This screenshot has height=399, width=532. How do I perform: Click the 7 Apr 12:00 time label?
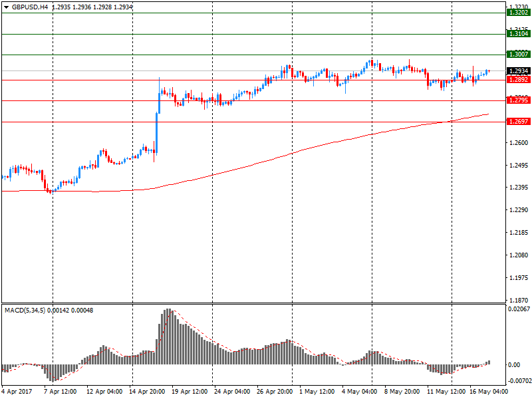[61, 392]
